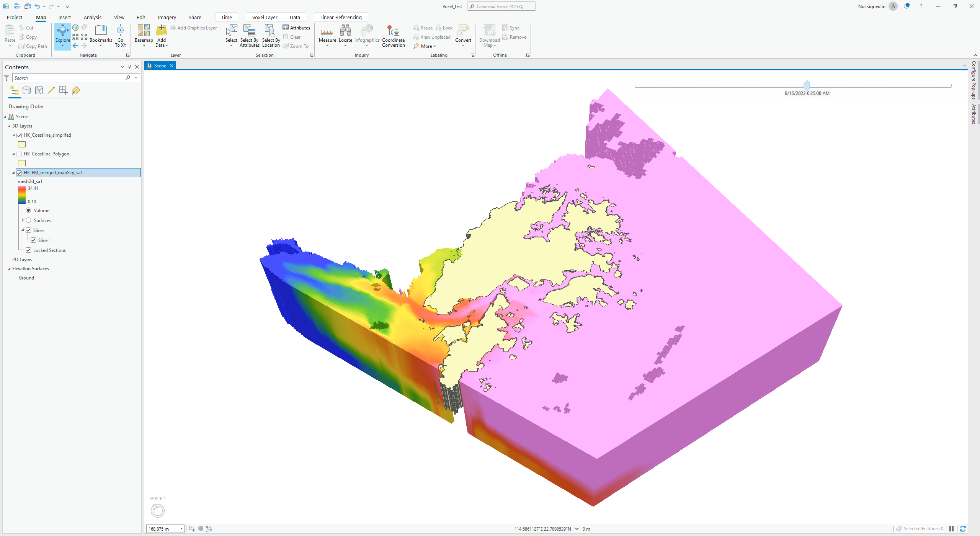Switch Contents to List By Data Source
Viewport: 980px width, 536px height.
click(x=26, y=90)
